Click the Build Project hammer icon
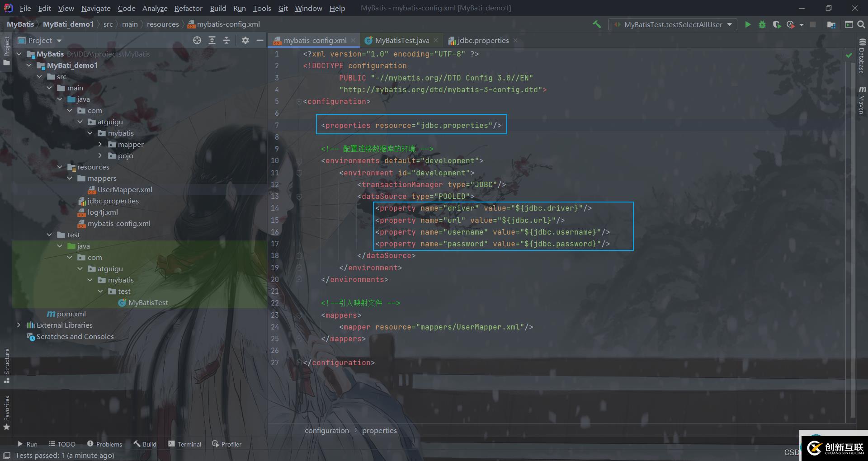This screenshot has width=868, height=461. point(597,24)
